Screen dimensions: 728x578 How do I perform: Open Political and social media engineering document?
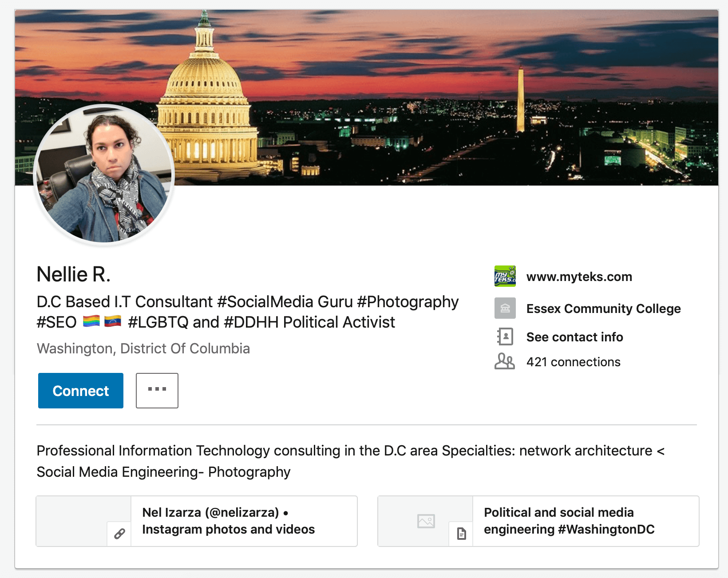click(569, 521)
